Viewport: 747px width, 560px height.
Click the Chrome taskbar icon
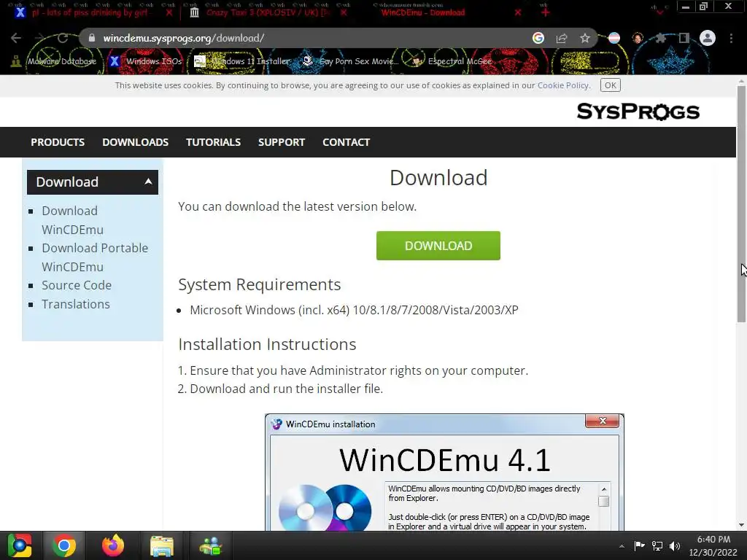click(x=64, y=545)
